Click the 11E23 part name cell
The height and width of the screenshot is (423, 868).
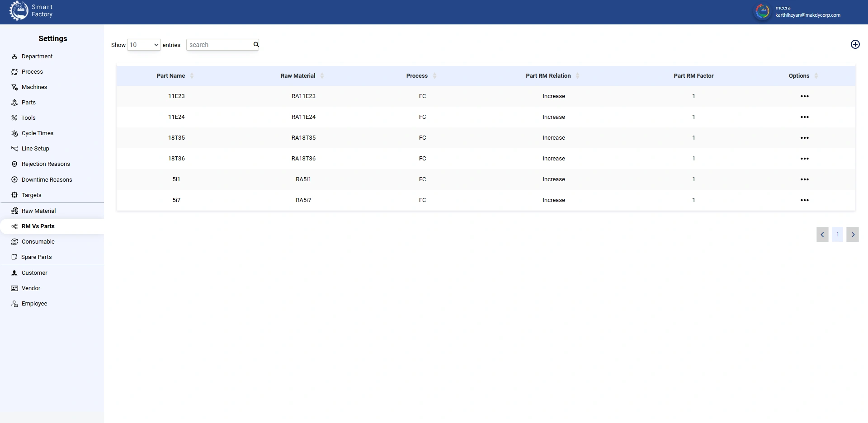[176, 96]
